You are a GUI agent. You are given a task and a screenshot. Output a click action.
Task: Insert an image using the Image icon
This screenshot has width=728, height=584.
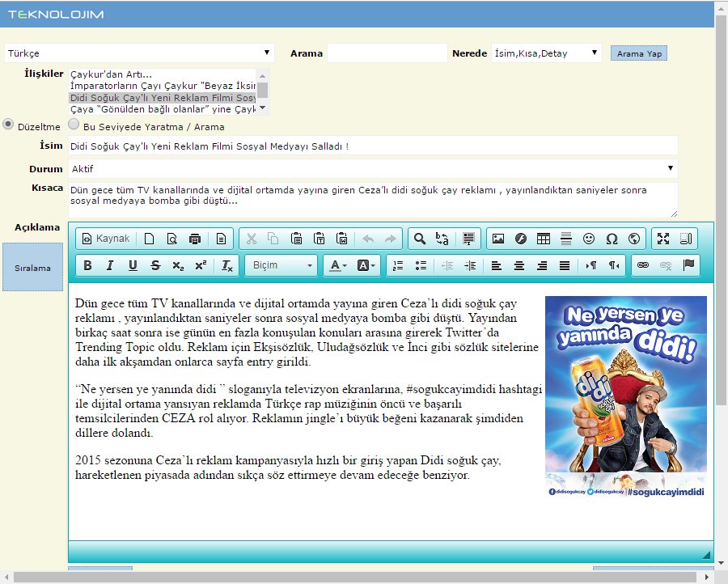[498, 239]
